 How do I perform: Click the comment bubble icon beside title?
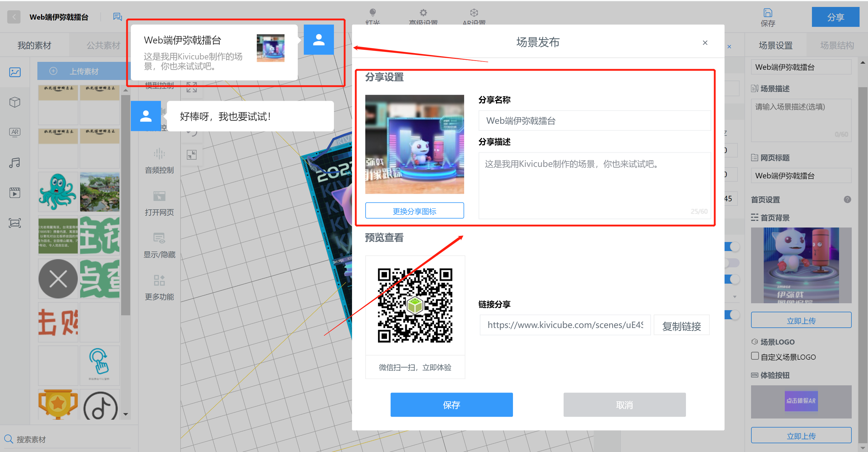pyautogui.click(x=117, y=17)
